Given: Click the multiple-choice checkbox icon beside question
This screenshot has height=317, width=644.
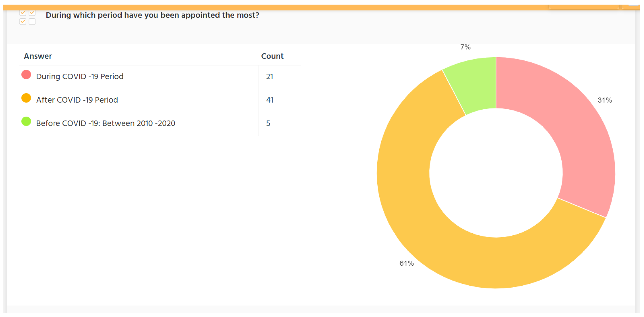Looking at the screenshot, I should coord(27,17).
